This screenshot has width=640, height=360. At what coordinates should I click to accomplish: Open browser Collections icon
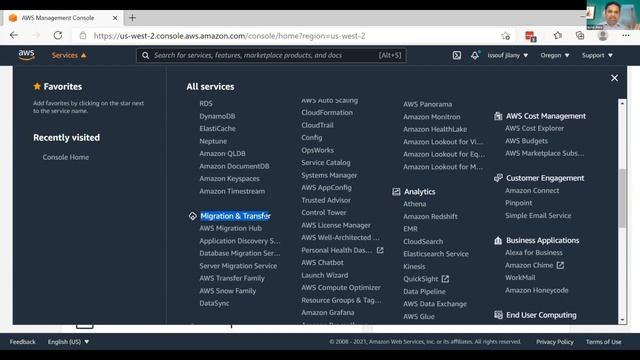pyautogui.click(x=580, y=36)
